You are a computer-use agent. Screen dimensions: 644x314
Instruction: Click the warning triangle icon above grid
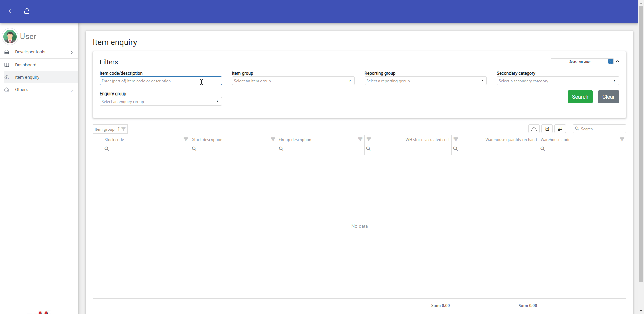(x=534, y=129)
